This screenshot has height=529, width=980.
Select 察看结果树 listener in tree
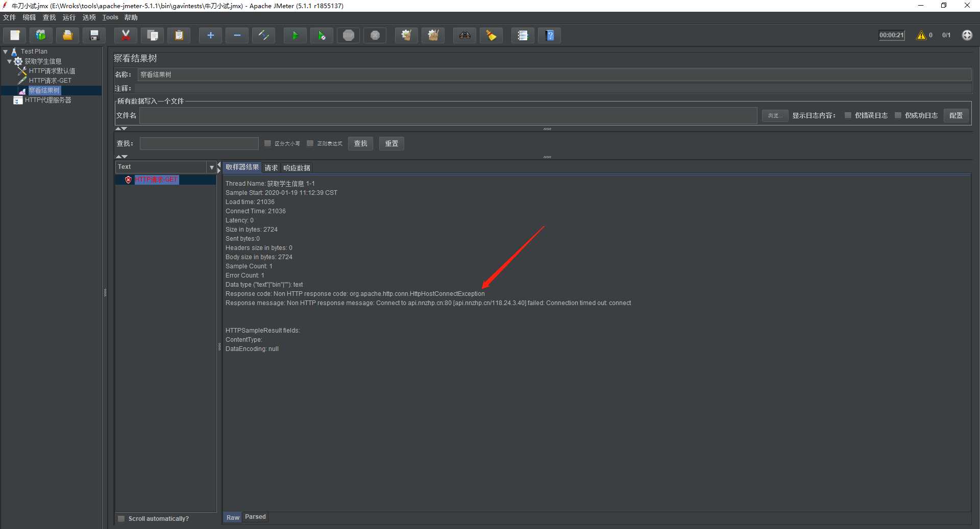click(x=44, y=90)
